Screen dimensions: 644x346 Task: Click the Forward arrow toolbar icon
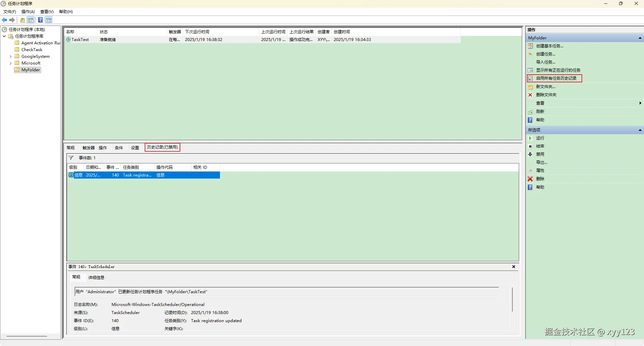tap(12, 20)
